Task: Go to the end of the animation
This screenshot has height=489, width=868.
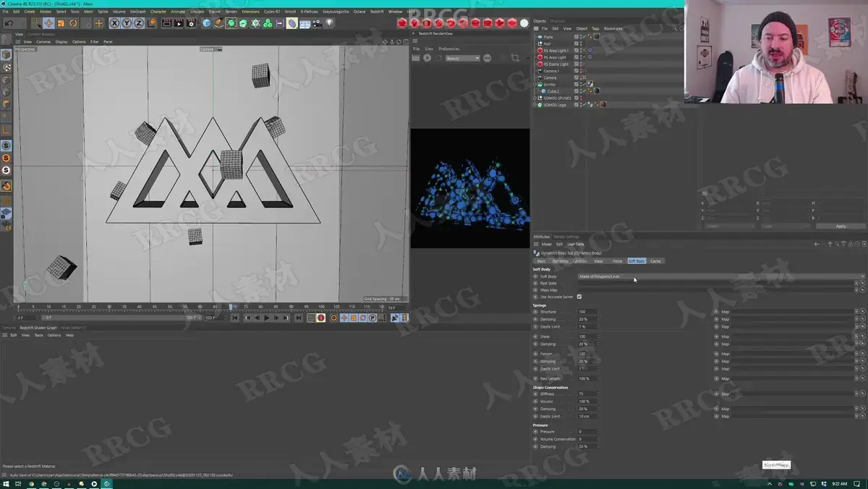Action: (299, 318)
